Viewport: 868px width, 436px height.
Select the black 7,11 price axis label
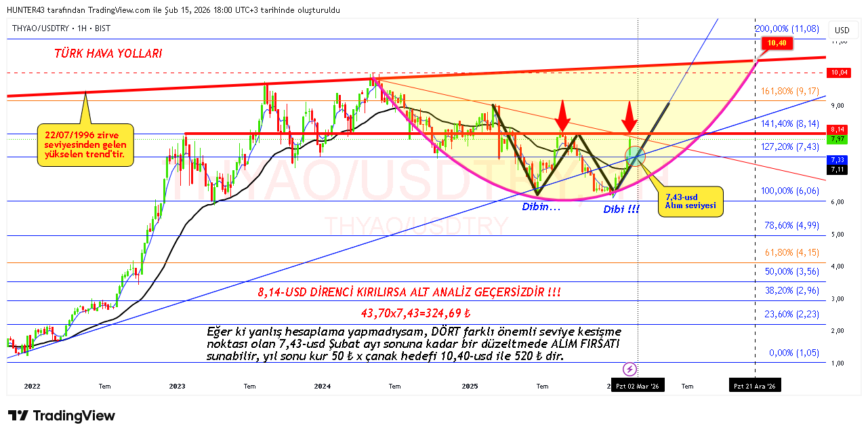pos(838,170)
